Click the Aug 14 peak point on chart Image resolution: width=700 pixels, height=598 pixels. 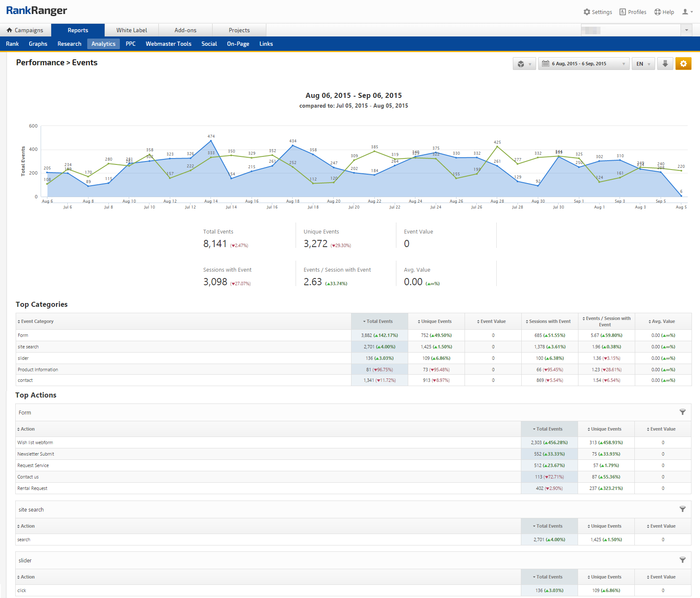(x=211, y=141)
